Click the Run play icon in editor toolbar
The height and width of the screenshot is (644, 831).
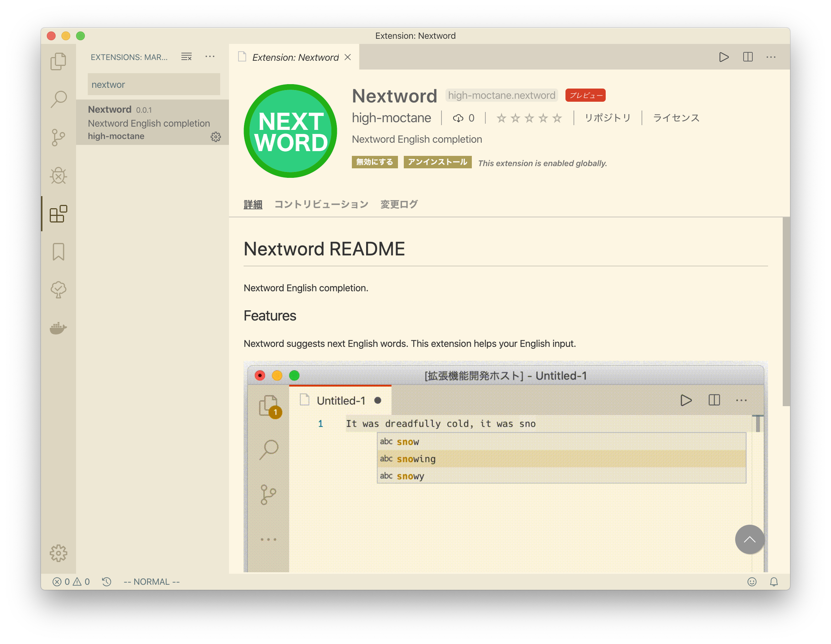724,57
